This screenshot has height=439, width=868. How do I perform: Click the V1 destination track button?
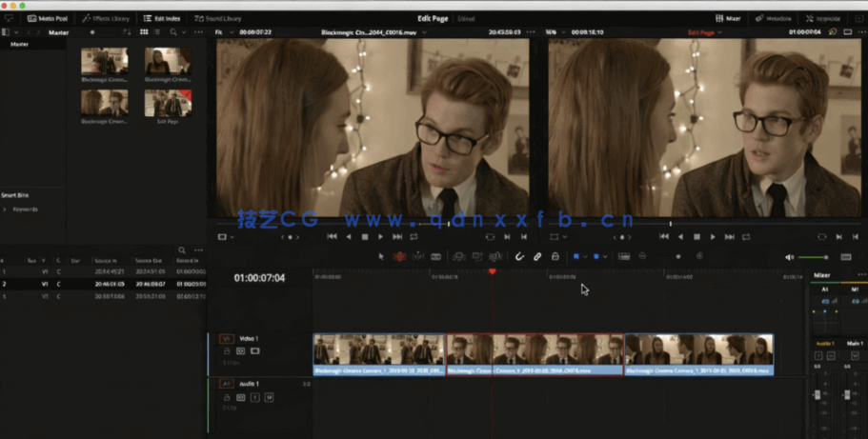[x=227, y=338]
